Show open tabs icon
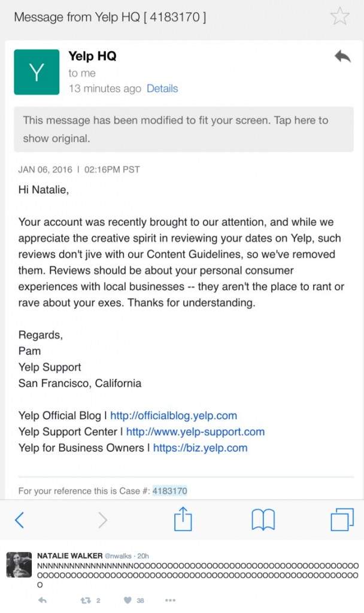 (342, 520)
